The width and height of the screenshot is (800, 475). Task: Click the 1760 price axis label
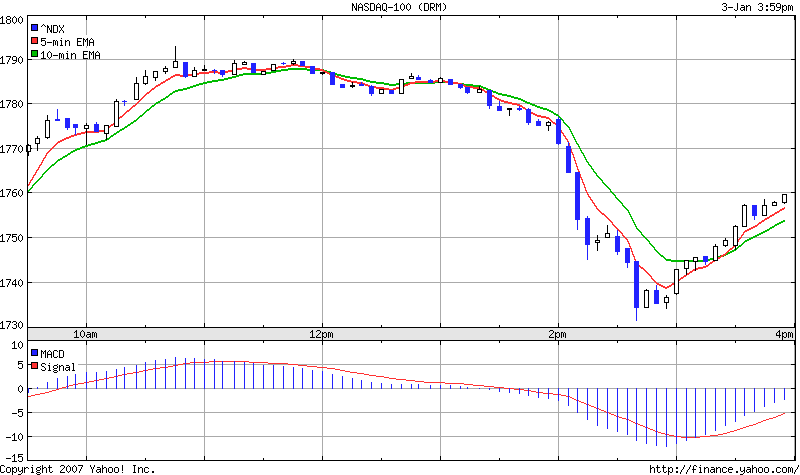pyautogui.click(x=11, y=194)
